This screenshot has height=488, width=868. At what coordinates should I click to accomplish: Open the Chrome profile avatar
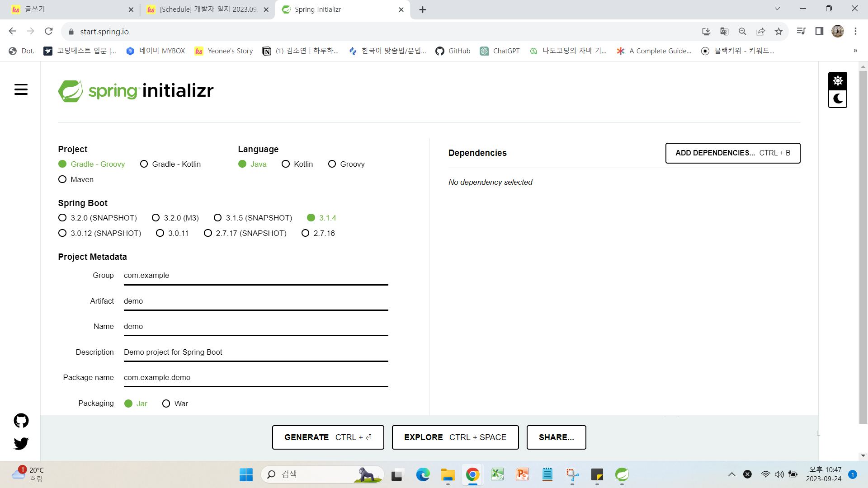click(x=838, y=31)
